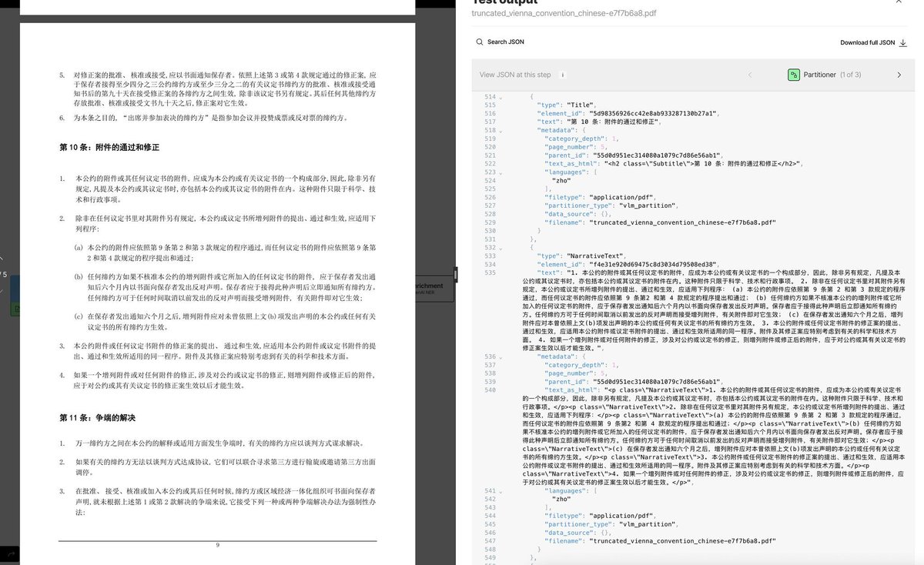This screenshot has height=565, width=924.
Task: Click PDF heading 第 11 条：争端的解决
Action: tap(98, 417)
